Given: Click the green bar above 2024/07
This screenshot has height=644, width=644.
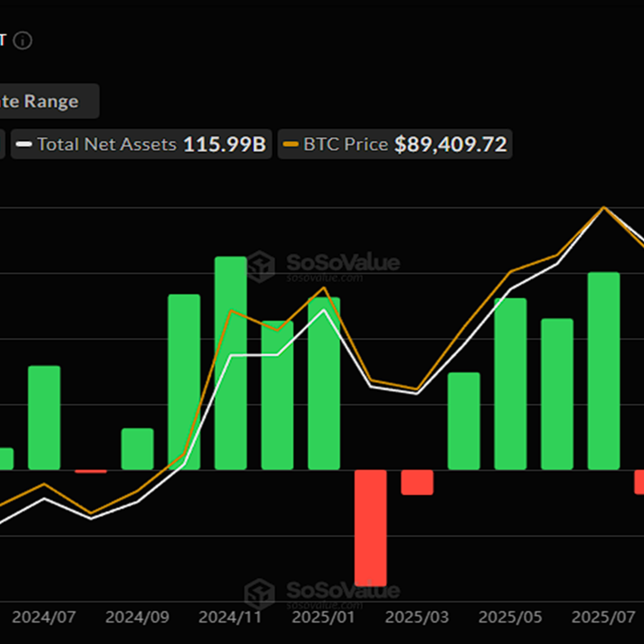Looking at the screenshot, I should point(44,418).
